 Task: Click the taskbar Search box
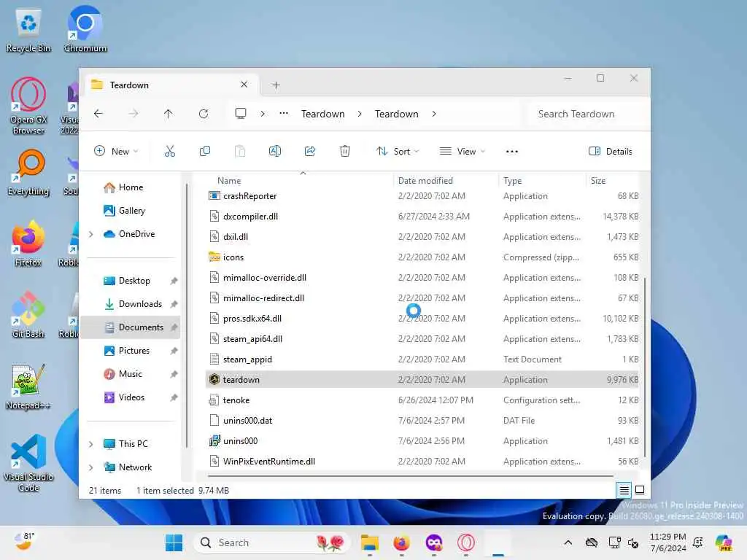[x=271, y=542]
